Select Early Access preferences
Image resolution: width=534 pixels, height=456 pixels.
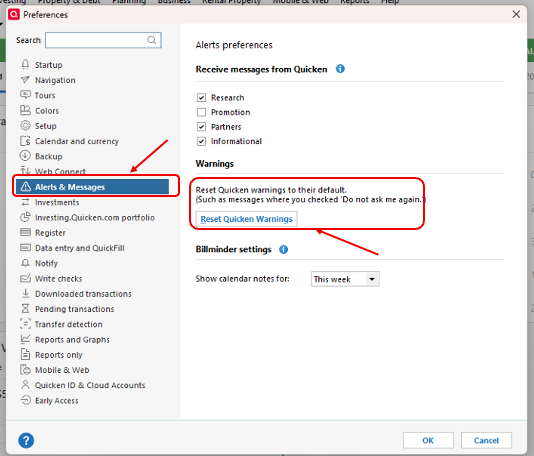[57, 400]
